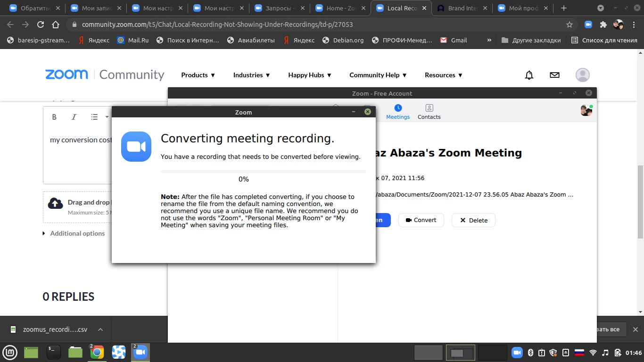The height and width of the screenshot is (362, 644).
Task: Click the Zoom system tray icon
Action: (517, 352)
